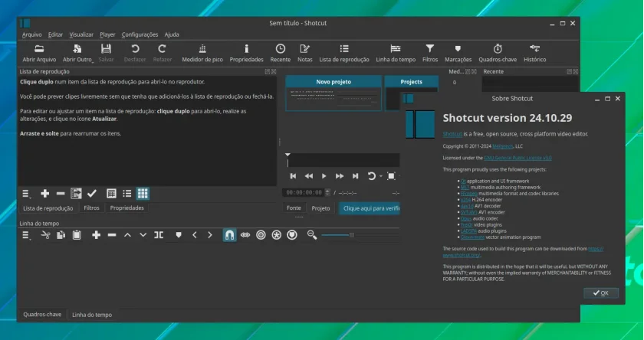
Task: Toggle ripple markers shield icon
Action: click(x=292, y=235)
